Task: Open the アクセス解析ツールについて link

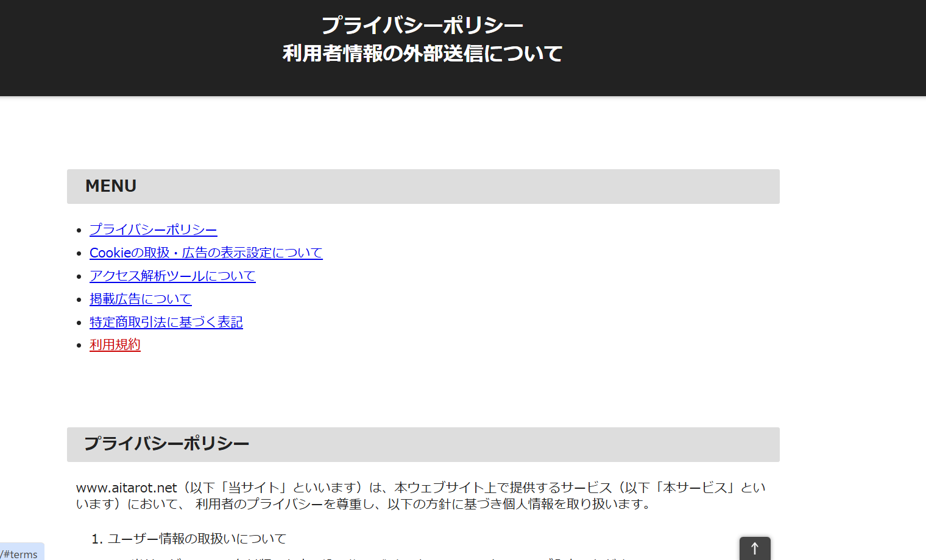Action: [172, 276]
